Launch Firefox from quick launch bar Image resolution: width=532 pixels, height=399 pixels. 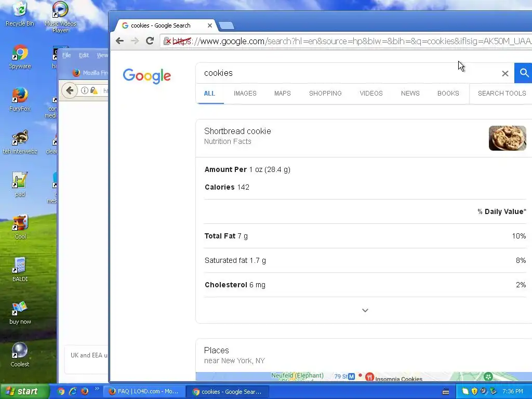(x=85, y=391)
